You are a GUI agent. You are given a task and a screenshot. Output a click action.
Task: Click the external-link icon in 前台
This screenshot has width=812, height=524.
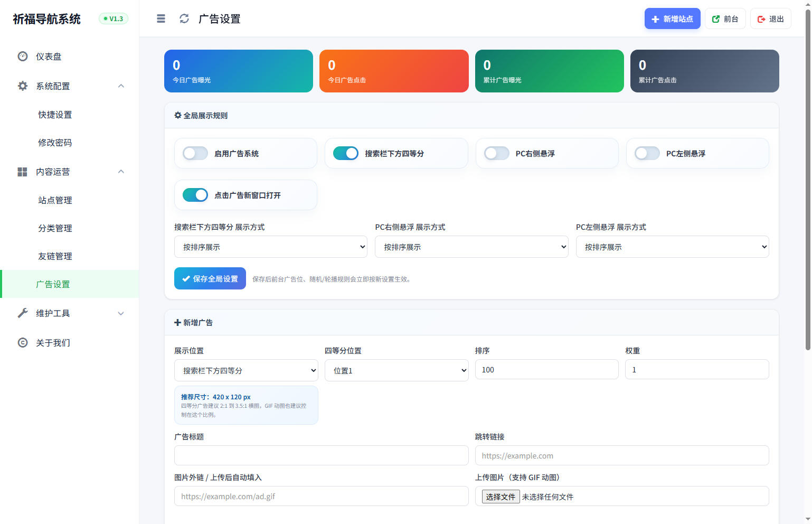point(716,19)
